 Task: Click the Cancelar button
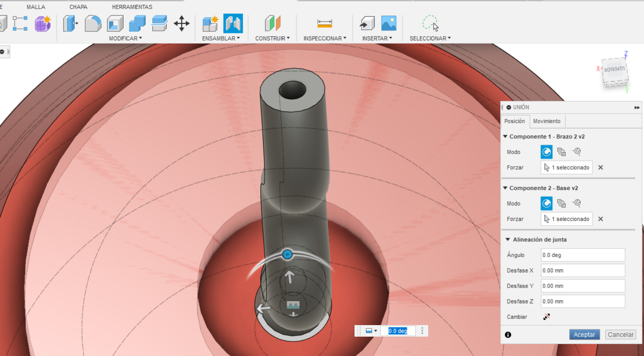coord(621,335)
